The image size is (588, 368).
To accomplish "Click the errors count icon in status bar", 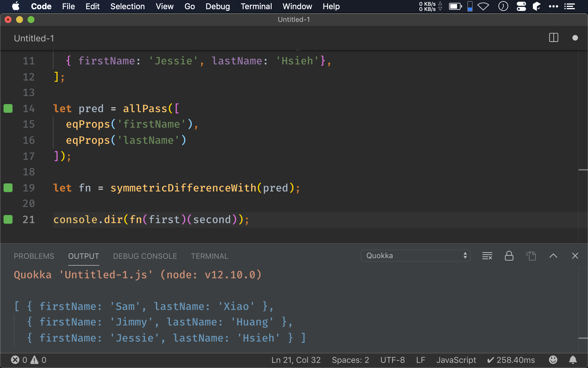I will 15,360.
